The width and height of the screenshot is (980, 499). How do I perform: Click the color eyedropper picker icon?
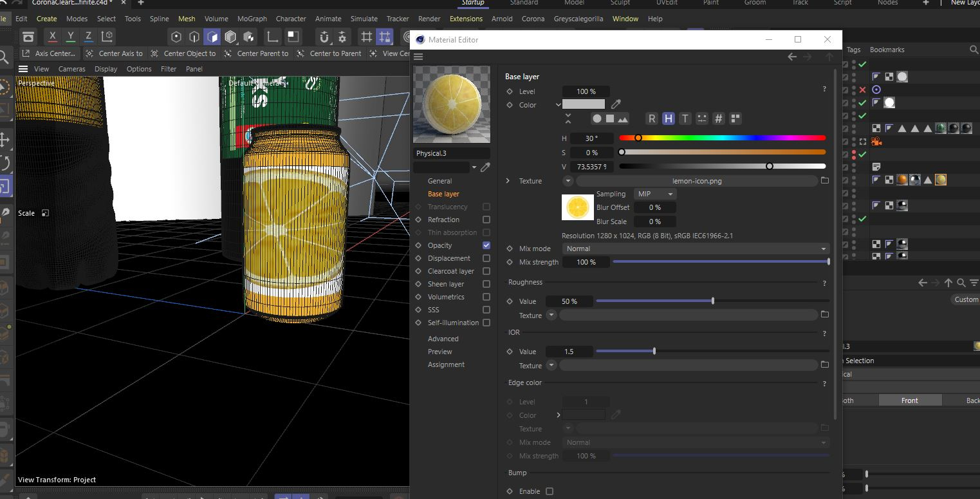pos(615,104)
